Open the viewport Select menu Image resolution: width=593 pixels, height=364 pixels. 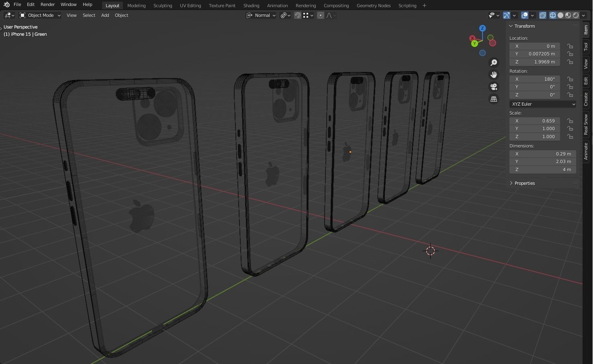(x=89, y=15)
